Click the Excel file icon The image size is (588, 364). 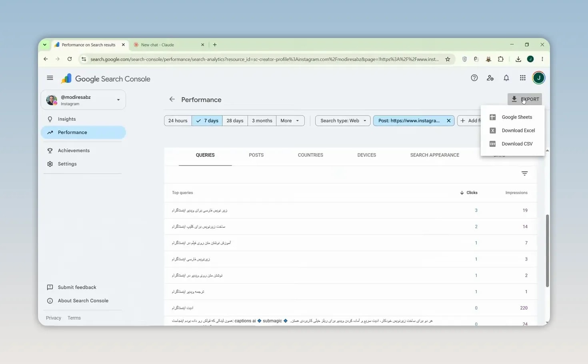[492, 130]
